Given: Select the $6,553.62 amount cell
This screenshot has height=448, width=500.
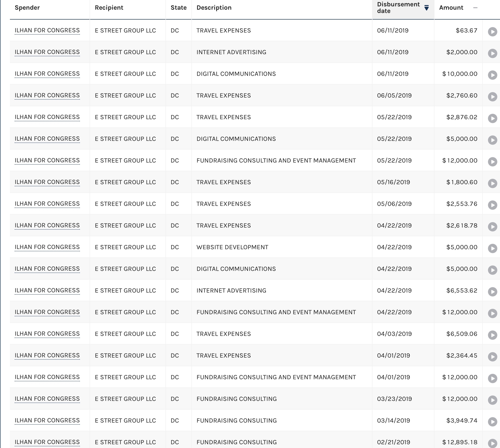Looking at the screenshot, I should [x=462, y=290].
